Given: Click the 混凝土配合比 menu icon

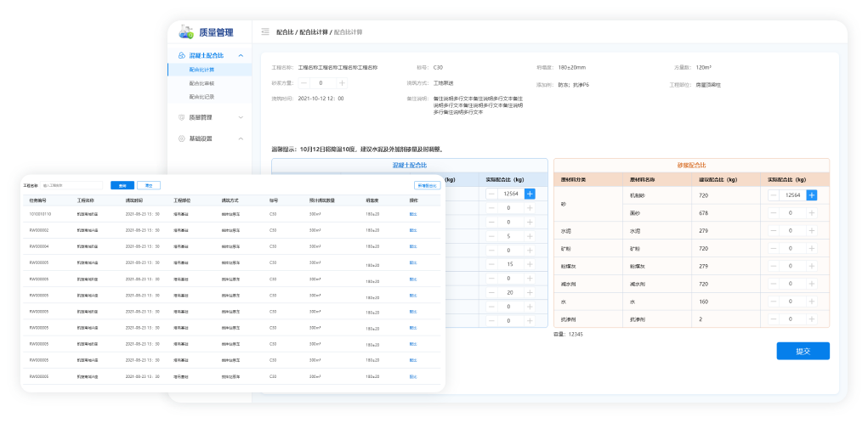Looking at the screenshot, I should [181, 56].
